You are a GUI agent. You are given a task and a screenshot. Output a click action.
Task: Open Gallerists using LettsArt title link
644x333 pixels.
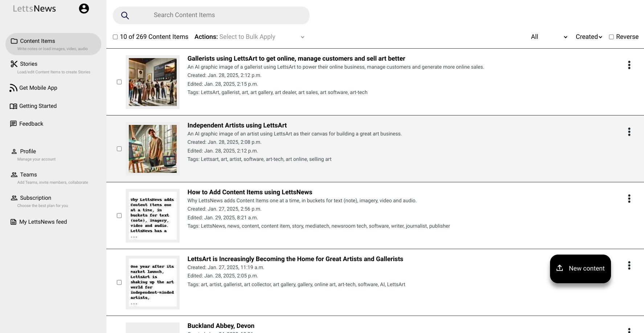pyautogui.click(x=296, y=58)
